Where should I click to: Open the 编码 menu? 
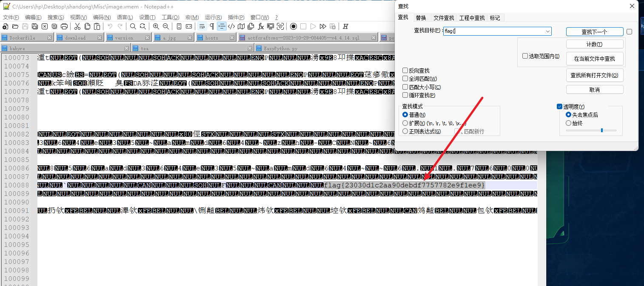[102, 17]
